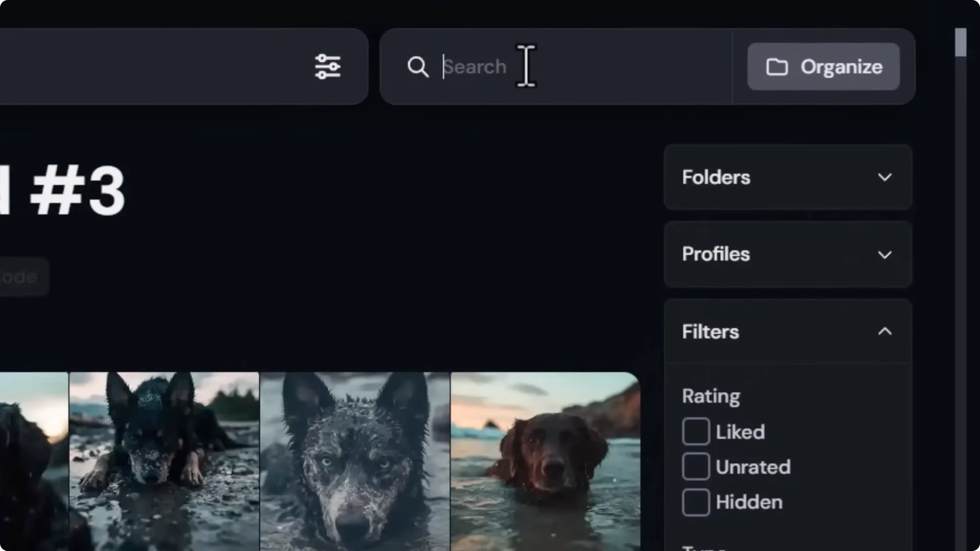The height and width of the screenshot is (551, 980).
Task: Open the wet wolf face close-up image
Action: pyautogui.click(x=355, y=461)
